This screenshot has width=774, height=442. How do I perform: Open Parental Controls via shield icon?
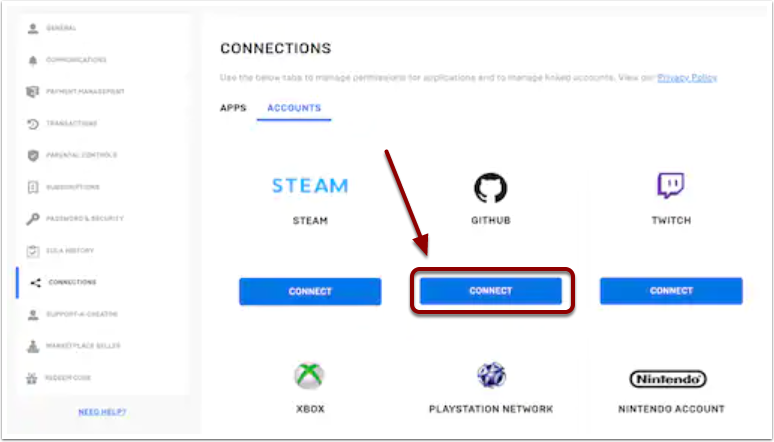pos(33,156)
